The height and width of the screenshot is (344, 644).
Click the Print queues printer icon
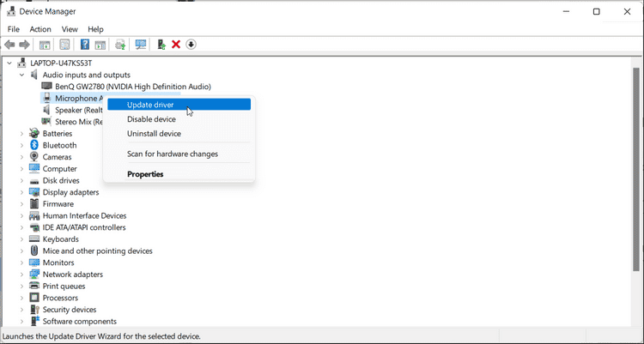tap(34, 287)
